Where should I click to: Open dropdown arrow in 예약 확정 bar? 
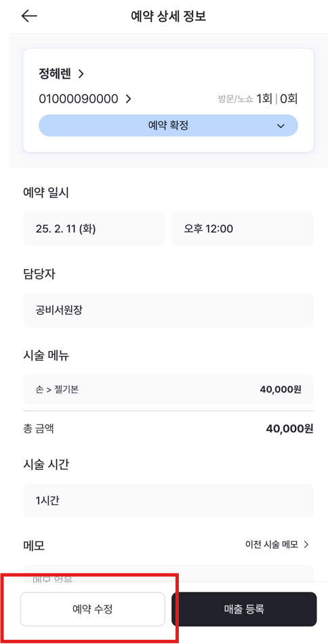click(x=281, y=126)
